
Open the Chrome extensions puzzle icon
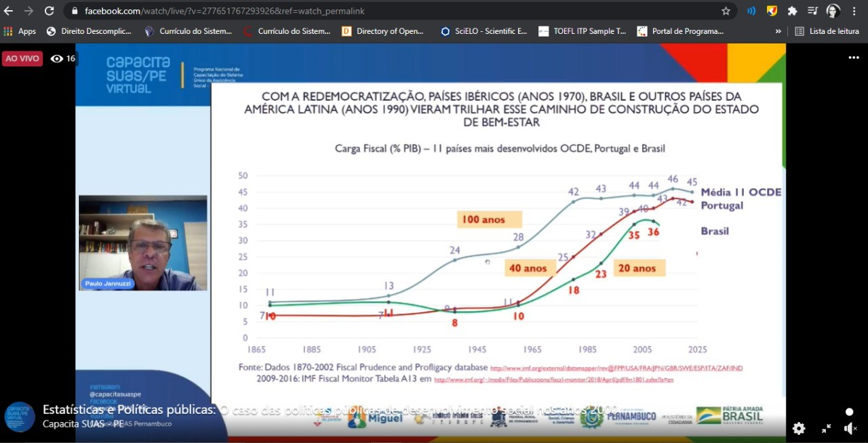(x=792, y=11)
